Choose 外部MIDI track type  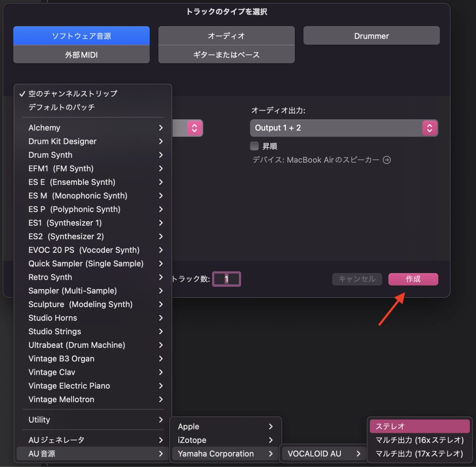point(81,55)
